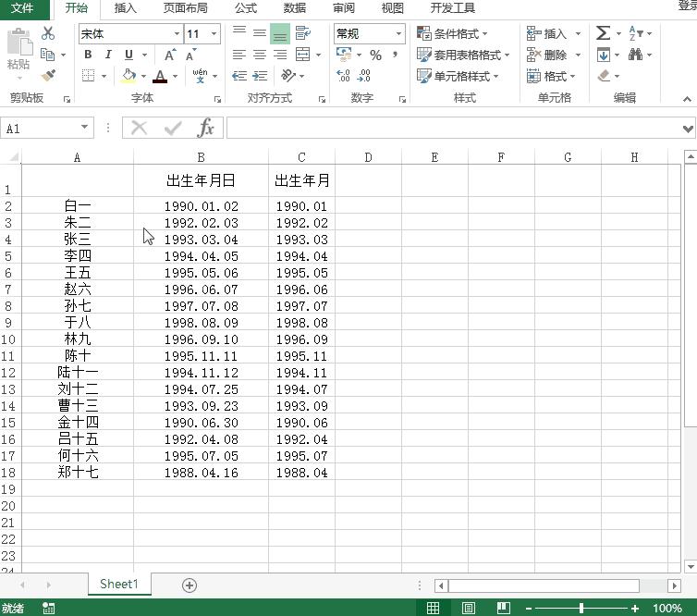The image size is (697, 616).
Task: Open underline style dropdown arrow
Action: tap(144, 55)
